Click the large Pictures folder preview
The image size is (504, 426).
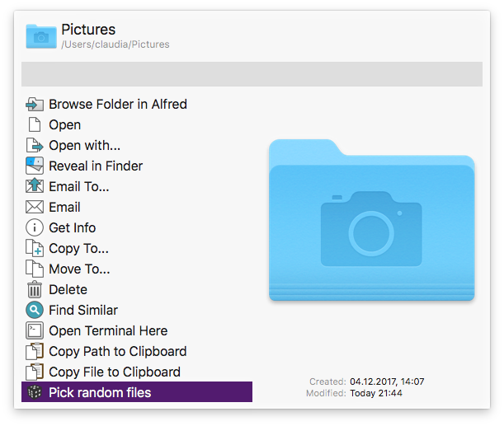(x=371, y=221)
